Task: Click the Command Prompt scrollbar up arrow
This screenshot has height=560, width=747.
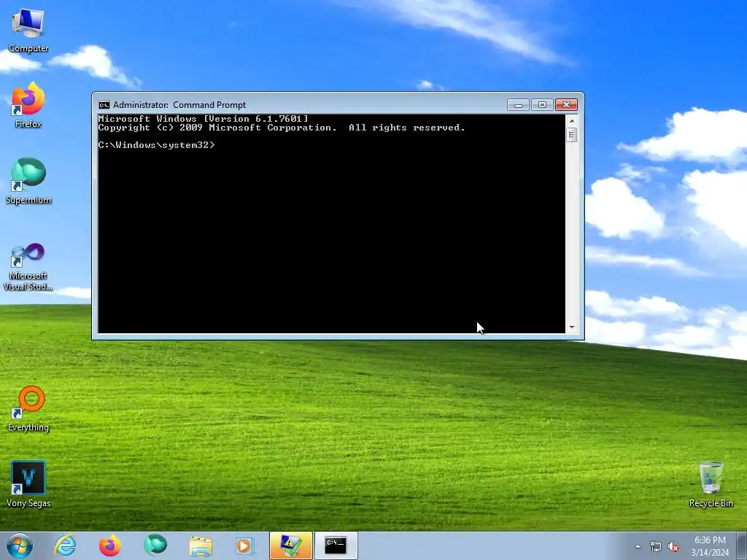Action: click(572, 121)
